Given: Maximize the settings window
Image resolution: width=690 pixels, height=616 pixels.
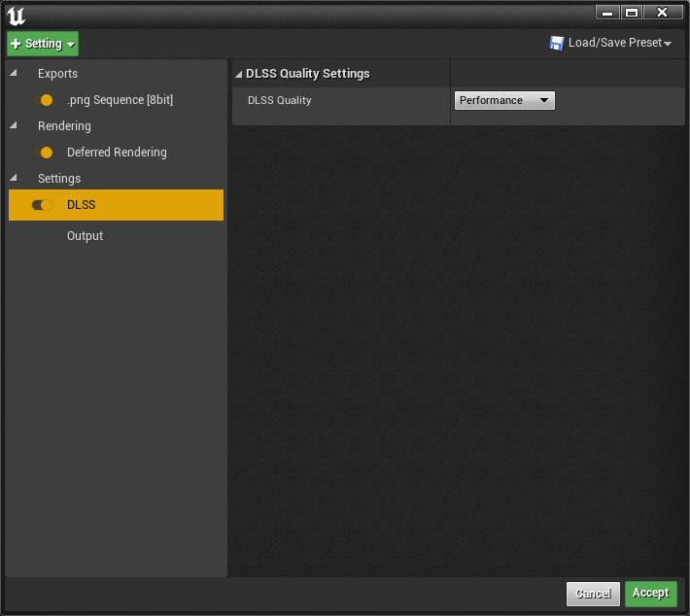Looking at the screenshot, I should (632, 13).
